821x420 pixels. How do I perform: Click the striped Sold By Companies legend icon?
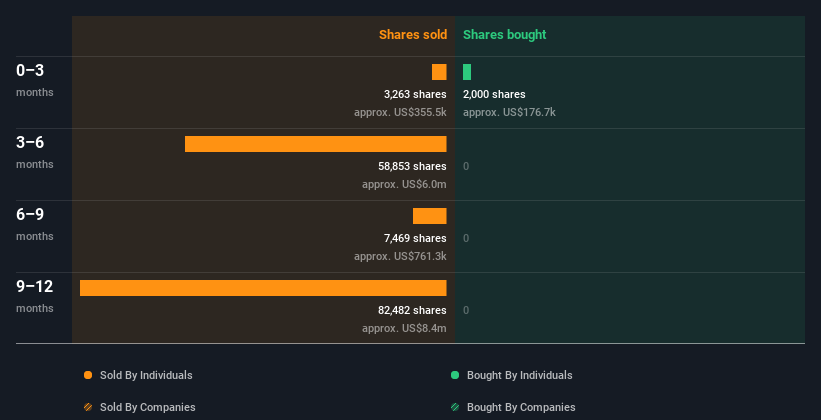(x=88, y=407)
